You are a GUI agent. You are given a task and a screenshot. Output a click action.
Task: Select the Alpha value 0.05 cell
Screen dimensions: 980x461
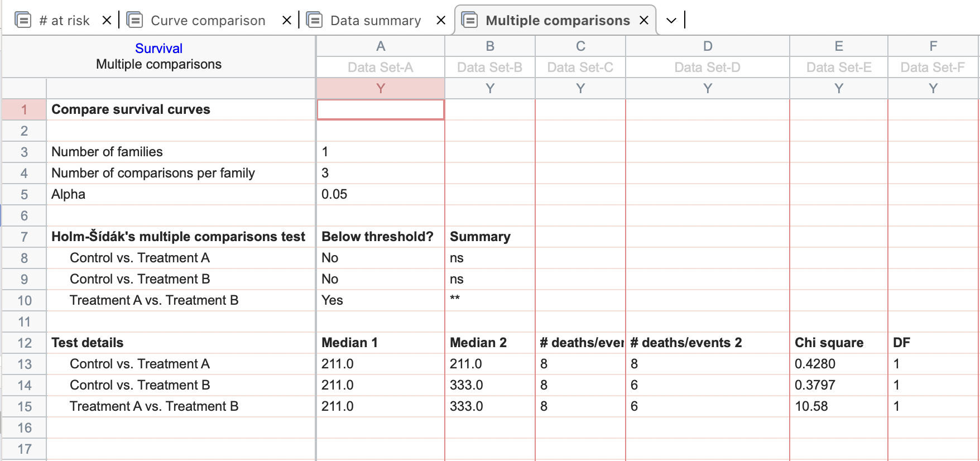[x=335, y=194]
